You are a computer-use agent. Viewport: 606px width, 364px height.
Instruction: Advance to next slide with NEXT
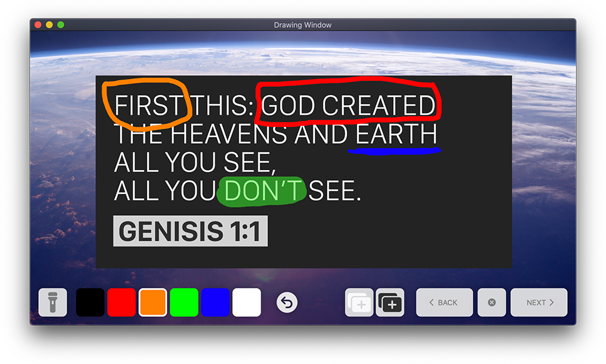click(539, 302)
